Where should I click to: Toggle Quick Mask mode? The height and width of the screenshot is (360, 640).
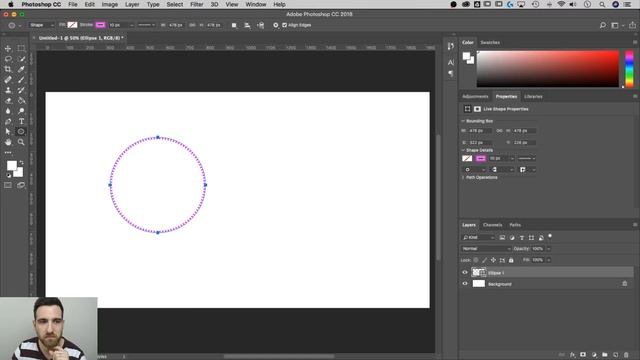point(8,185)
